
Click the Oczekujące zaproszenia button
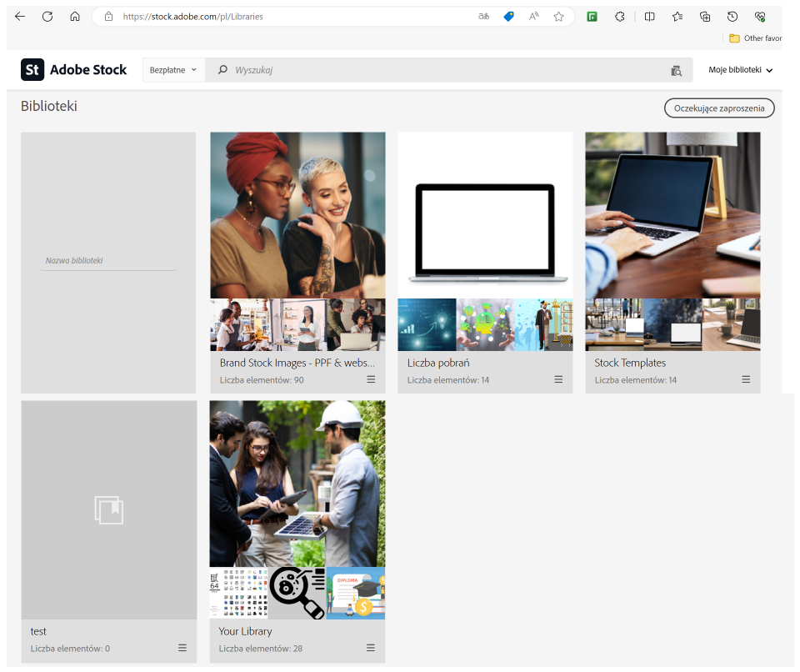(x=718, y=108)
